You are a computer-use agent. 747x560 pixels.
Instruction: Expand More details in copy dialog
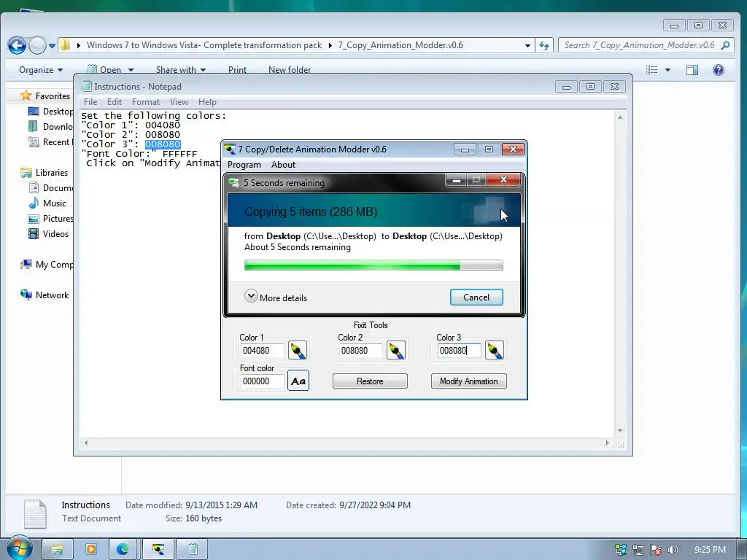(x=276, y=297)
